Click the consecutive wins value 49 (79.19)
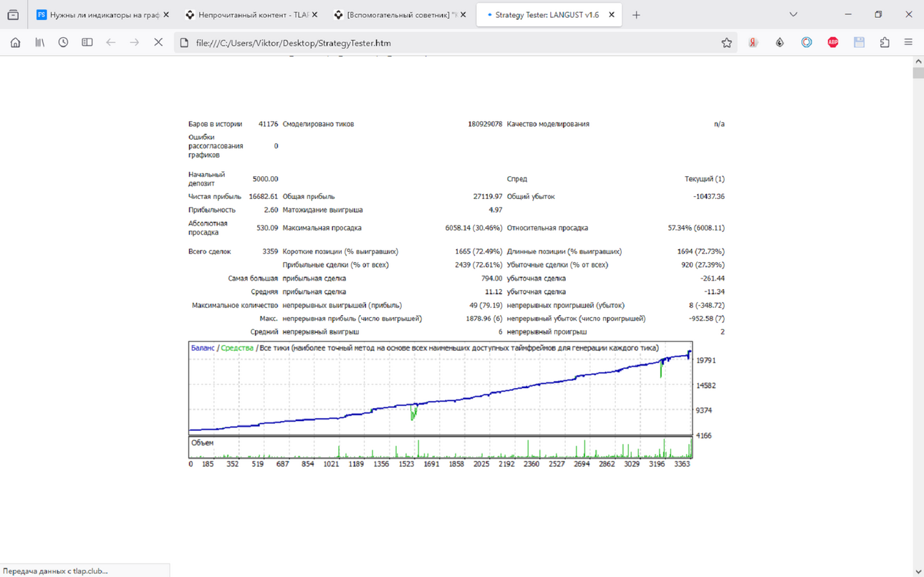The width and height of the screenshot is (924, 577). tap(486, 305)
